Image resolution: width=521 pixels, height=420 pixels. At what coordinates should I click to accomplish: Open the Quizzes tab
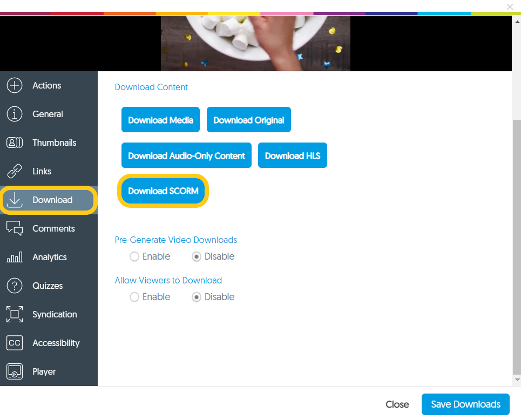pos(49,286)
